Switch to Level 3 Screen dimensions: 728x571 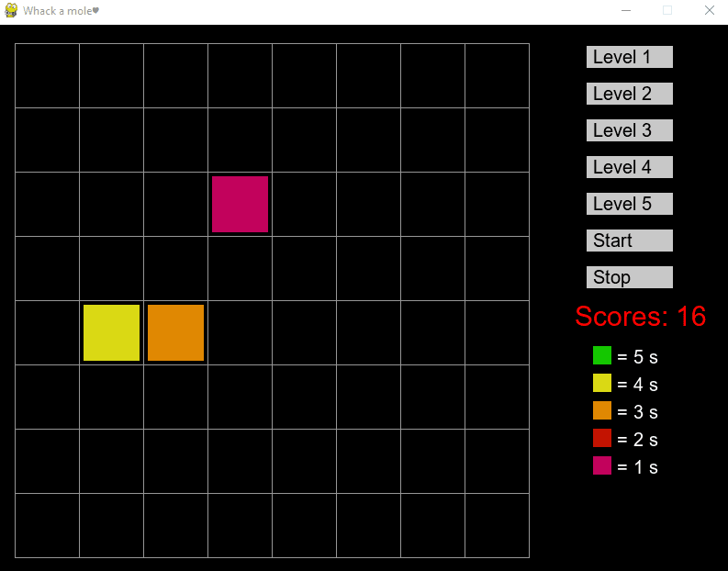click(629, 130)
